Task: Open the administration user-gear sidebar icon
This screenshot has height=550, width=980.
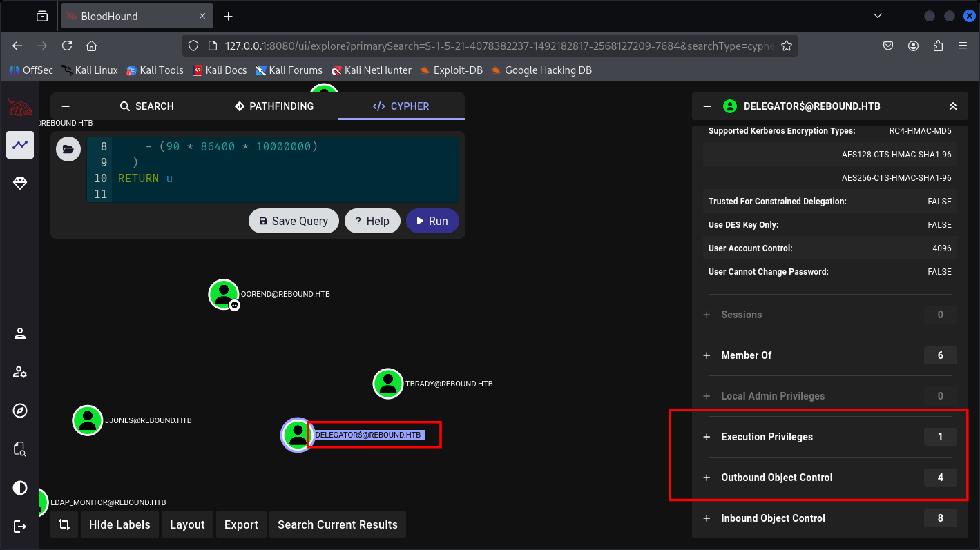Action: point(20,373)
